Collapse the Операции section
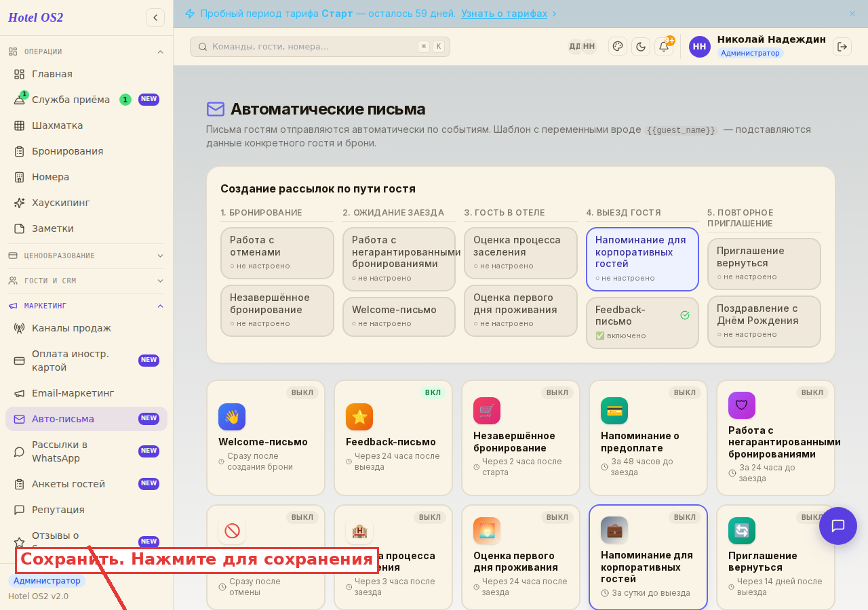Image resolution: width=868 pixels, height=610 pixels. 87,52
